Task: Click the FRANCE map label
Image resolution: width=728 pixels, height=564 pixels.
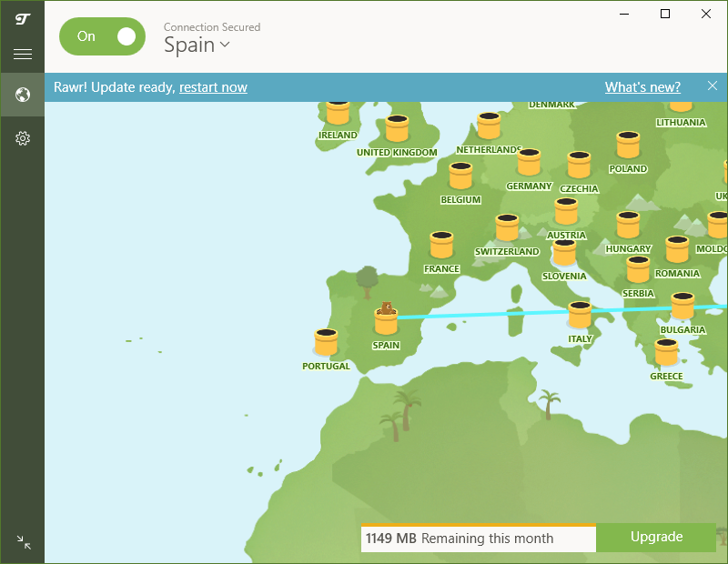Action: [x=441, y=269]
